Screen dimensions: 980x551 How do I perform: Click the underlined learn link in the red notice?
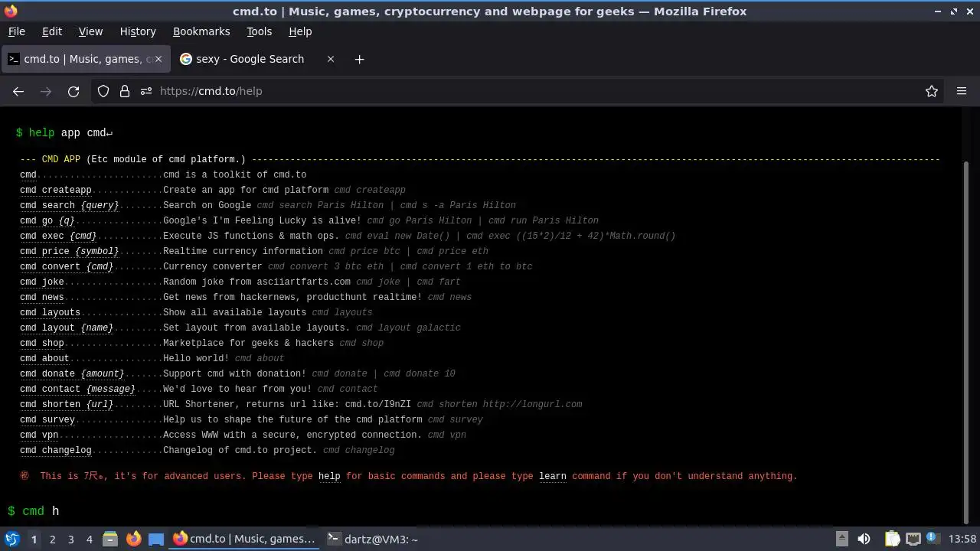pos(553,476)
